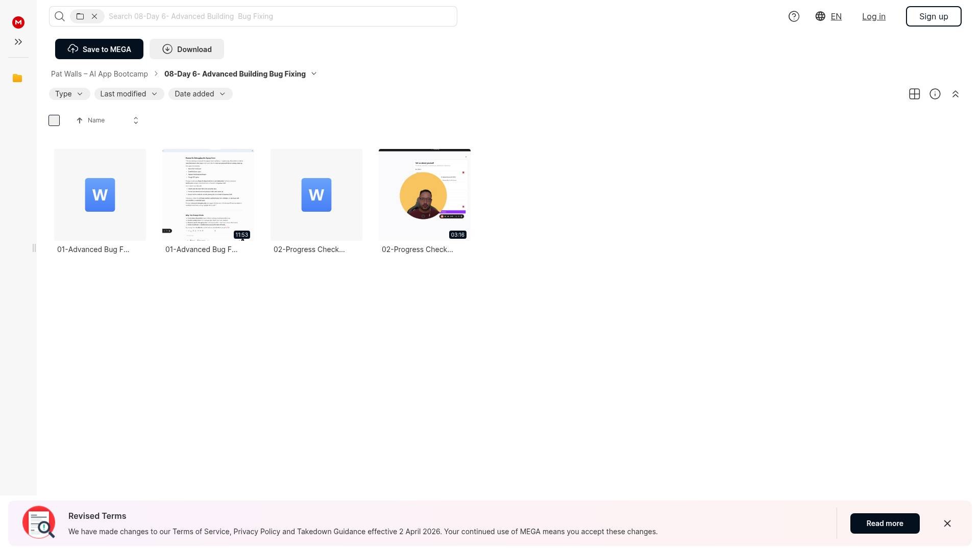This screenshot has width=980, height=551.
Task: Navigate to Pat Walls – AI App Bootcamp breadcrumb
Action: (x=100, y=74)
